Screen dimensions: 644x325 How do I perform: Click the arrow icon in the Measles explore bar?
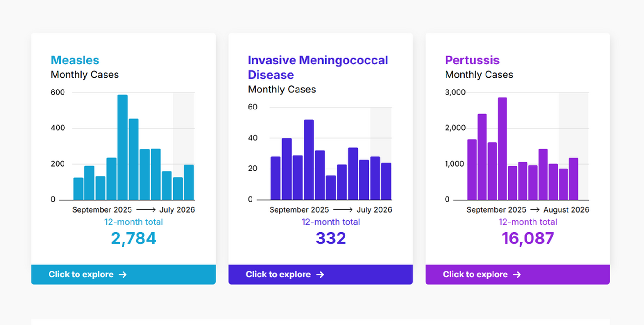click(x=123, y=275)
